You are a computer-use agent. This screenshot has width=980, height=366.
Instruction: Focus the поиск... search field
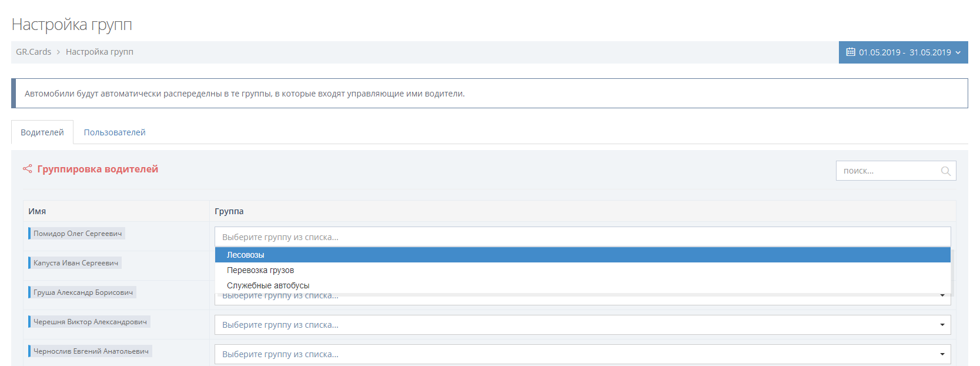pyautogui.click(x=888, y=171)
